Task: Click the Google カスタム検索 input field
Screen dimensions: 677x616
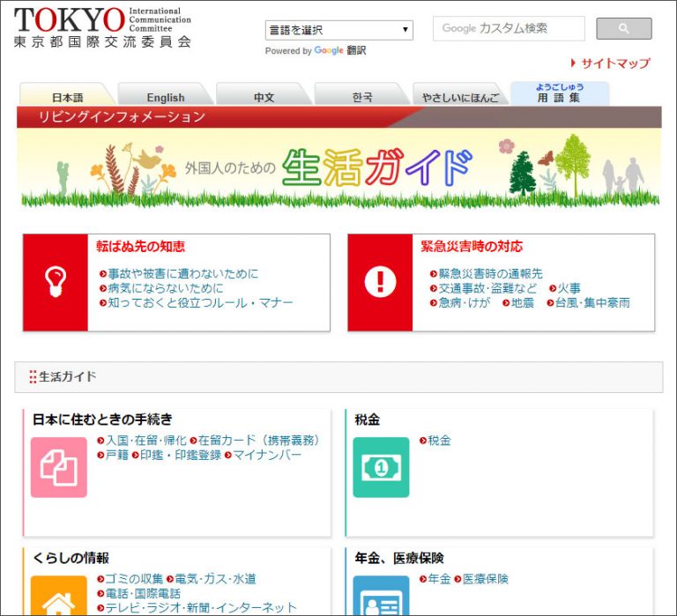Action: click(x=508, y=29)
